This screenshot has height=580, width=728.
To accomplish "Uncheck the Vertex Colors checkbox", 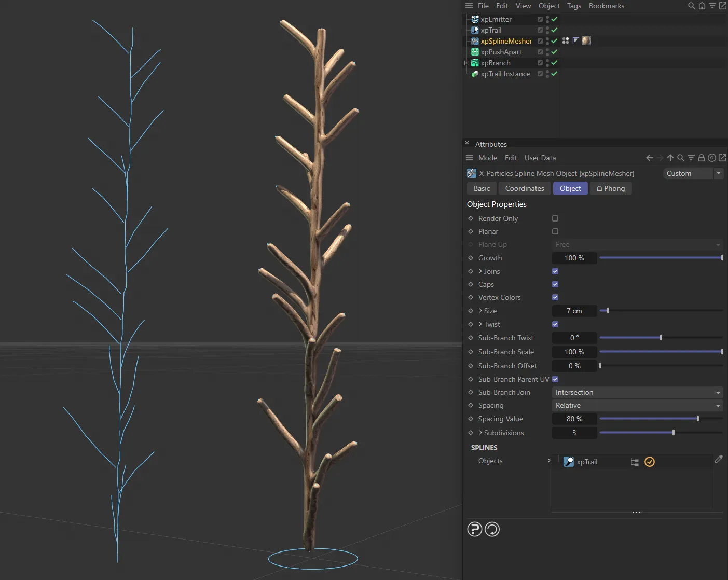I will (555, 297).
